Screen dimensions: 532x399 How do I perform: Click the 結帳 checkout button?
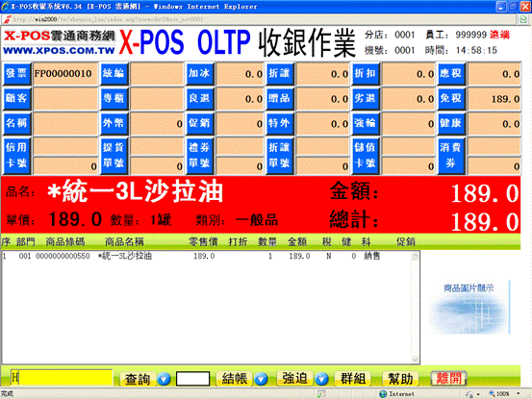(235, 379)
